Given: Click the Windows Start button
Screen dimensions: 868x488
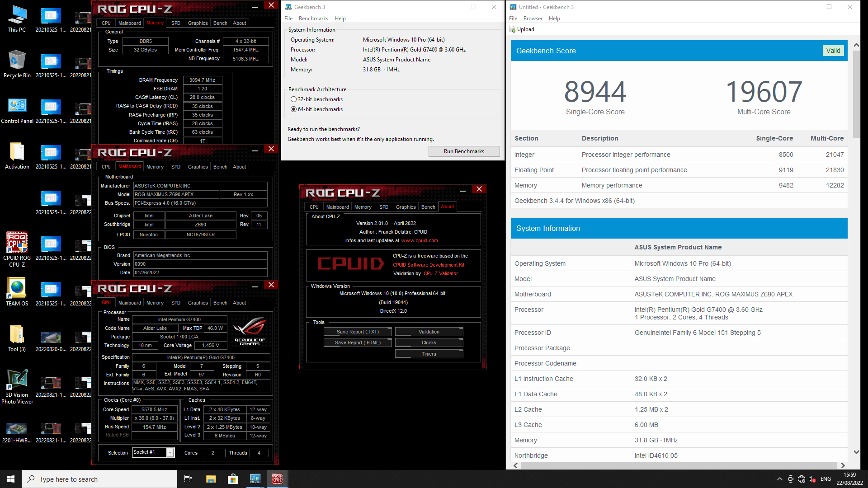Looking at the screenshot, I should pyautogui.click(x=11, y=479).
